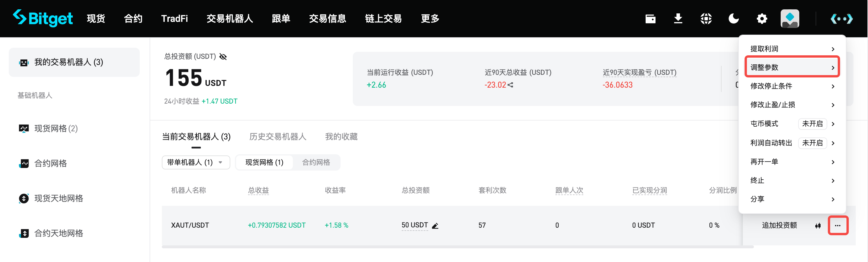Viewport: 868px width, 262px height.
Task: Click the ... more actions button for XAUT/USDT
Action: [x=838, y=225]
